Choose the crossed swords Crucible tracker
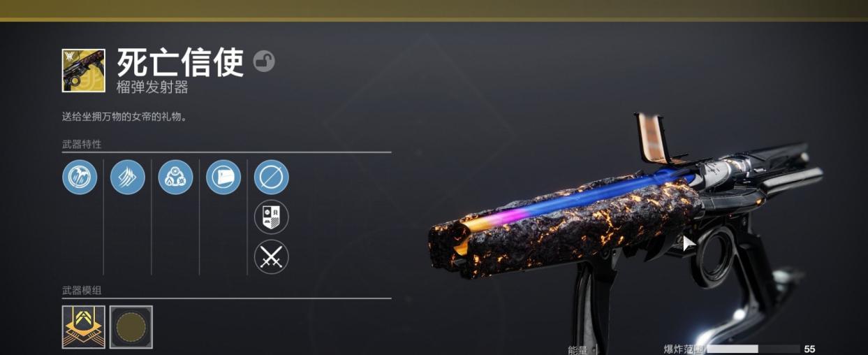 (271, 256)
